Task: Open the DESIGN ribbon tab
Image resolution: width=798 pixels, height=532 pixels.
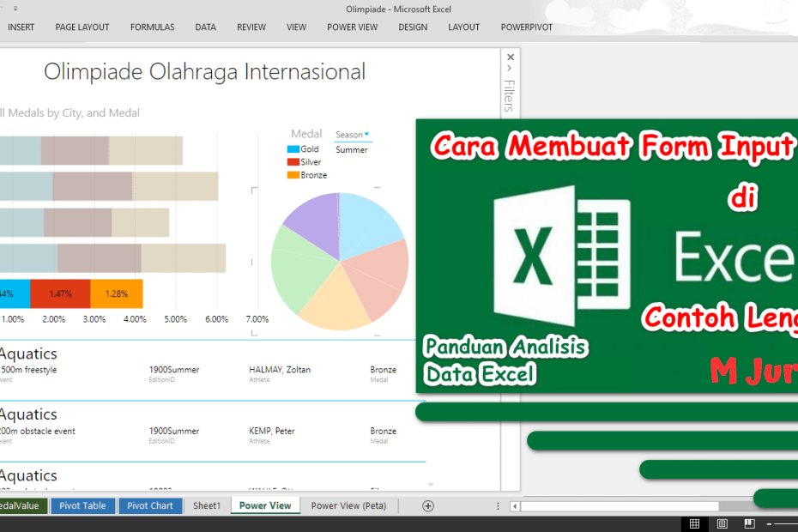Action: (x=413, y=27)
